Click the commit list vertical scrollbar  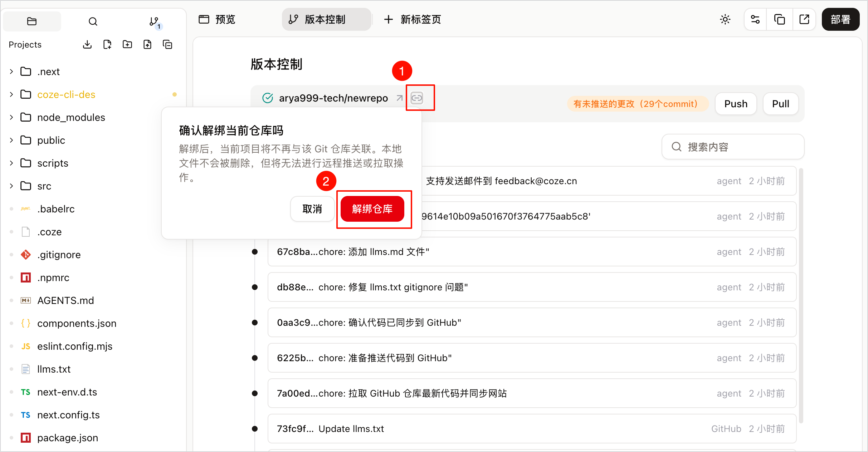801,295
